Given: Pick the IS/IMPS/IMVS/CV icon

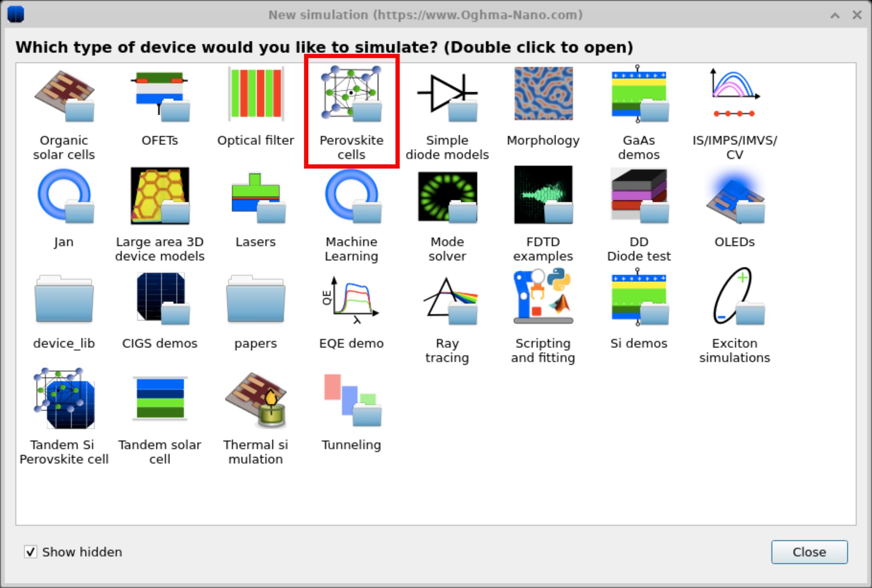Looking at the screenshot, I should (734, 95).
